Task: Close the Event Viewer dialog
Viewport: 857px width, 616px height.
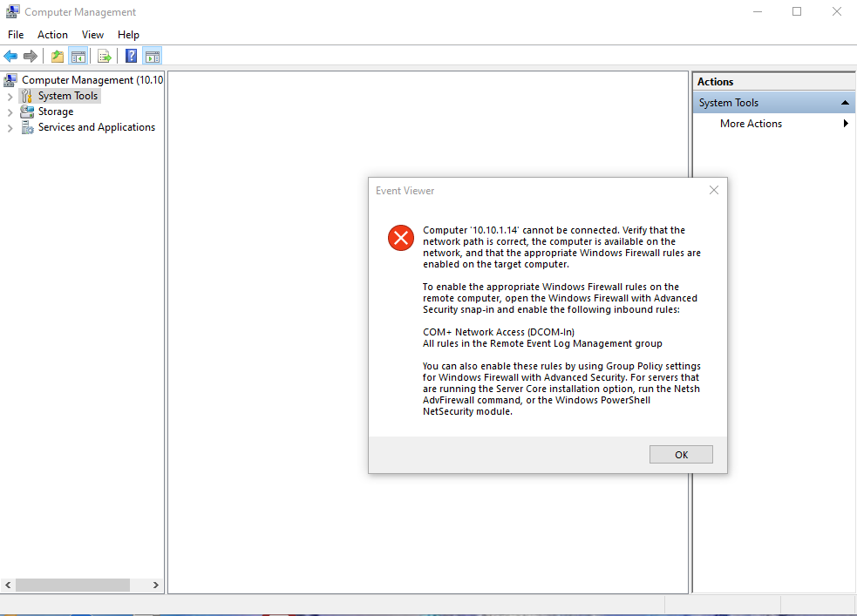Action: point(714,190)
